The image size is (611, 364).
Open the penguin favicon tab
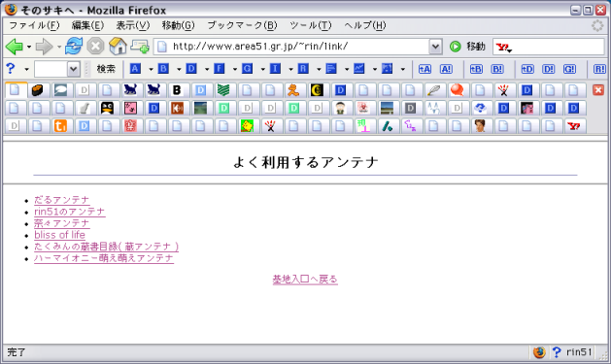(x=107, y=108)
